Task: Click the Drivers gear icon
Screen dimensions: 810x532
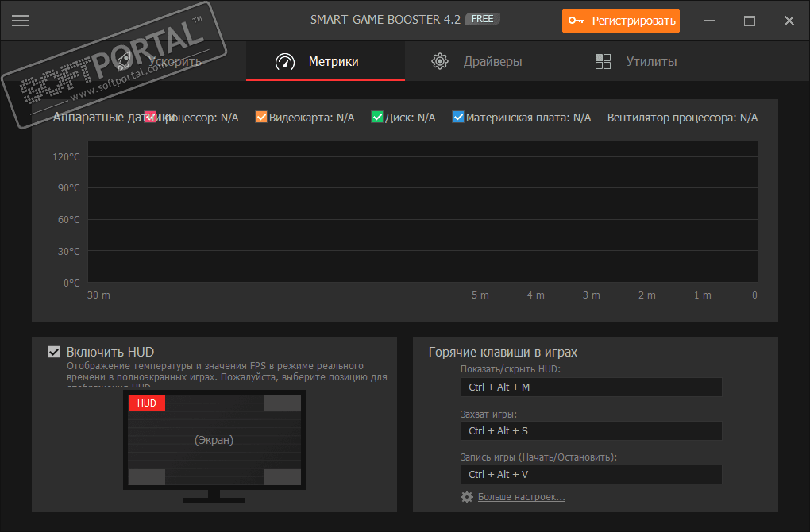Action: tap(440, 61)
